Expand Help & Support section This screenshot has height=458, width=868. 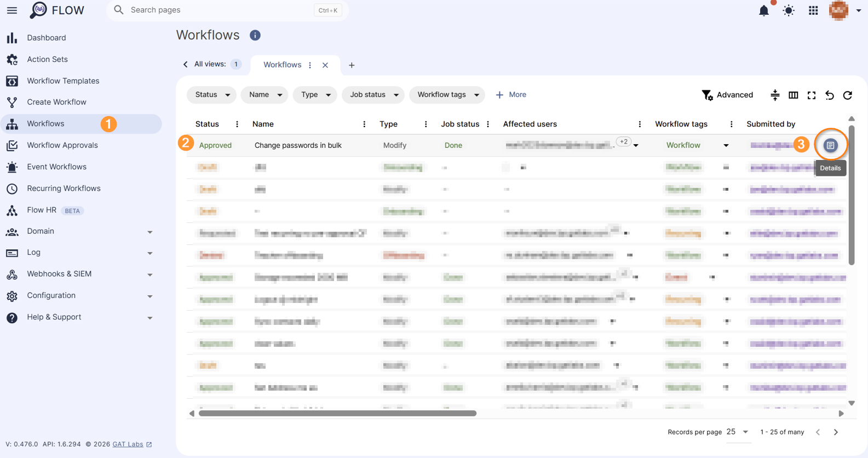[81, 317]
